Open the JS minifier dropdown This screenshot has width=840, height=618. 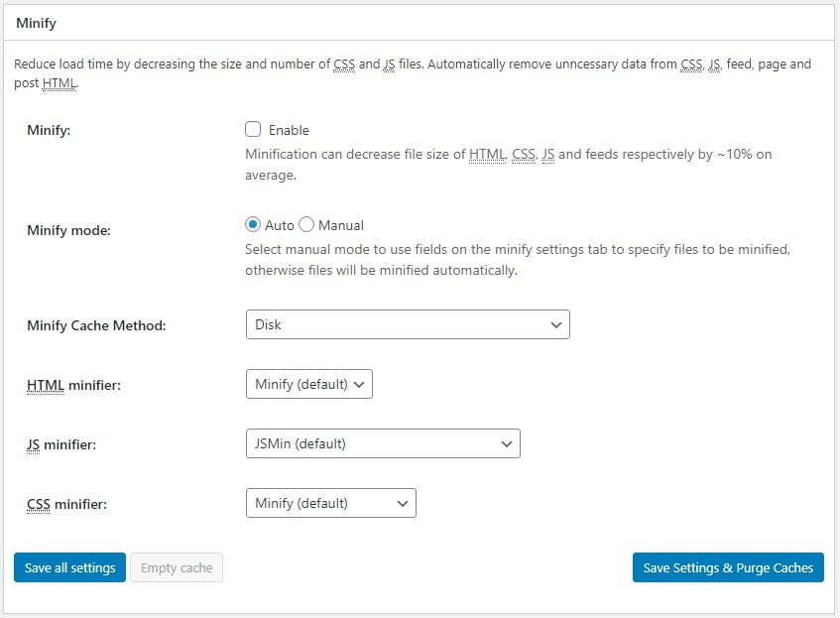[x=383, y=443]
